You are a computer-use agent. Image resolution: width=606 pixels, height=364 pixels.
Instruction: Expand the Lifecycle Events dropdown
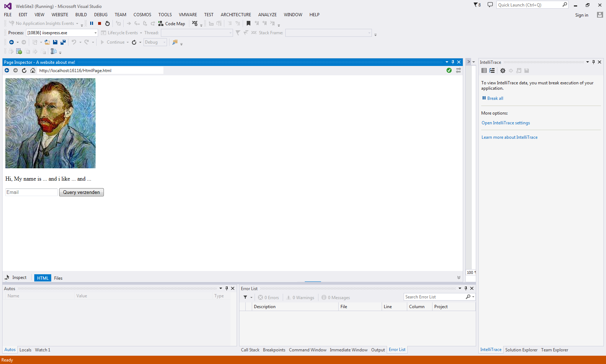[141, 32]
